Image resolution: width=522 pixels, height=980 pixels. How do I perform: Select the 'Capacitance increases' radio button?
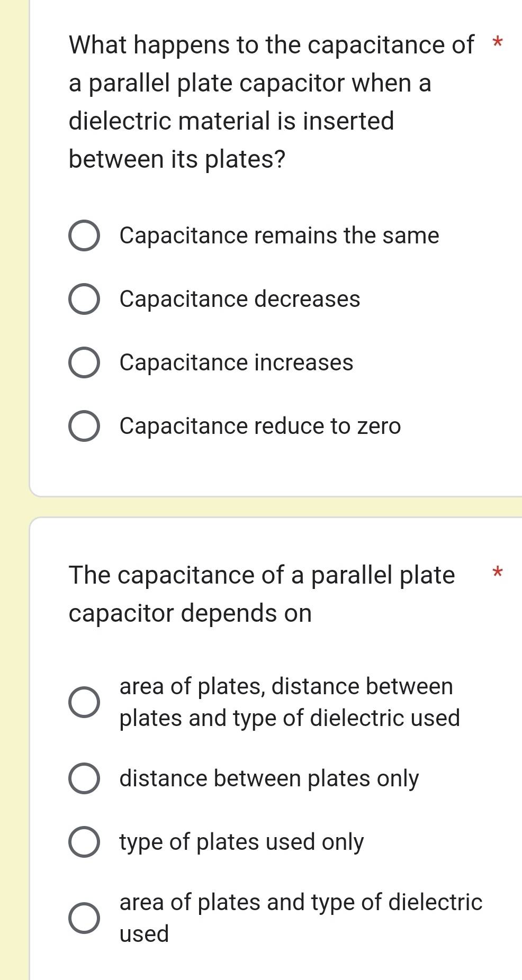coord(84,363)
